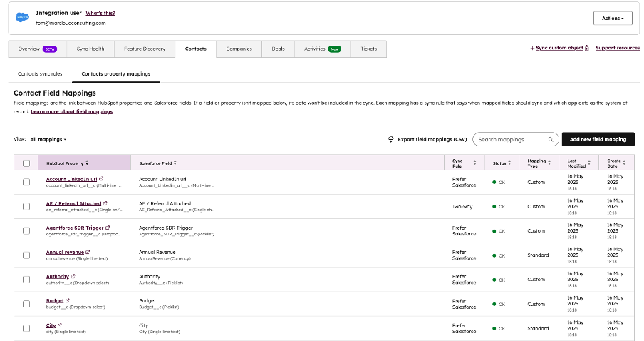644x341 pixels.
Task: Click the magnifier icon in search mappings
Action: point(551,140)
